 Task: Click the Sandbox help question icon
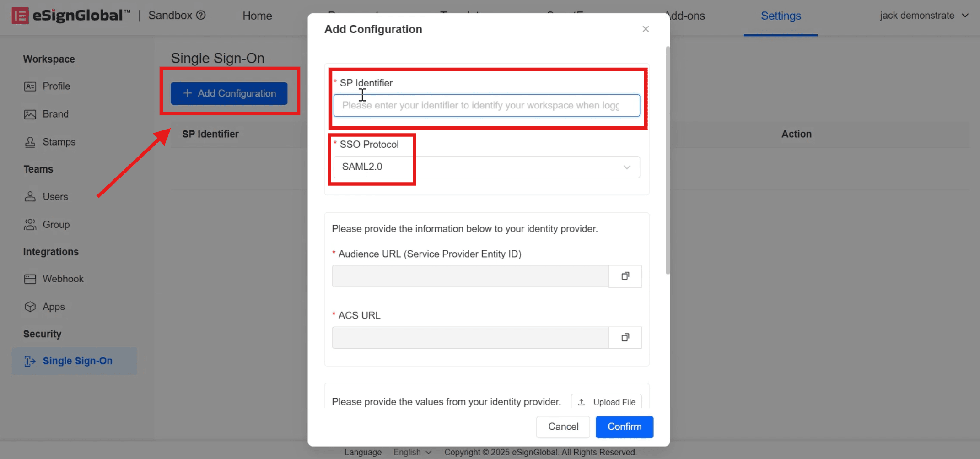click(x=201, y=16)
